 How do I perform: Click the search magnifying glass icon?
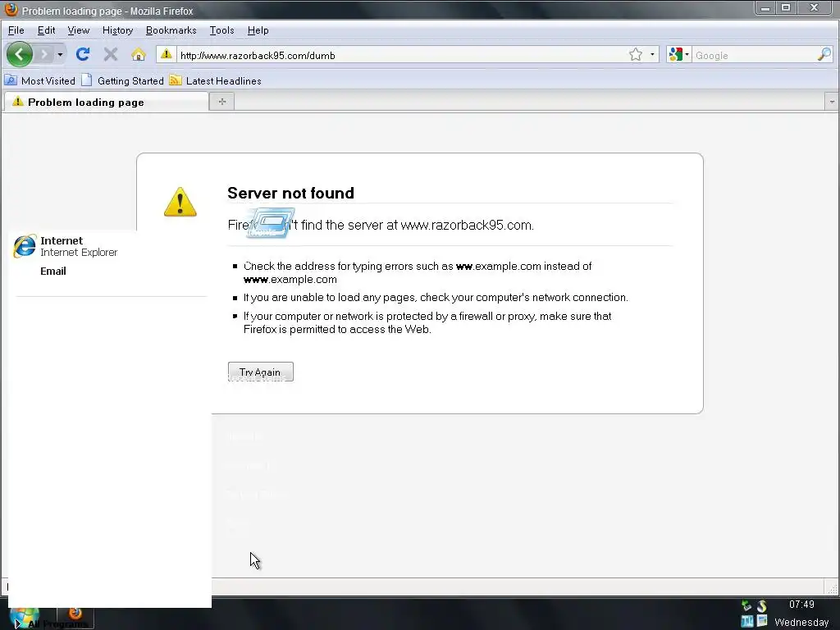824,55
